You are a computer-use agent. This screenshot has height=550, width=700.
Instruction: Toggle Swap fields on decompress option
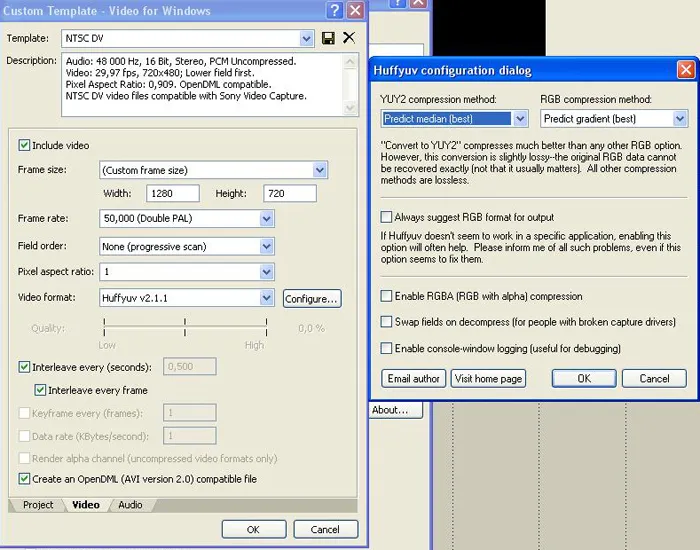(x=387, y=322)
